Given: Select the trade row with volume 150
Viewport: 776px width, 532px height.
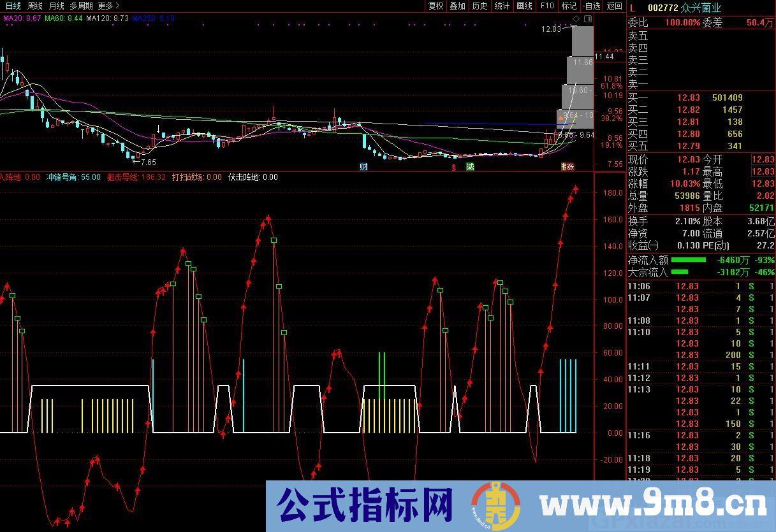Looking at the screenshot, I should click(x=700, y=424).
